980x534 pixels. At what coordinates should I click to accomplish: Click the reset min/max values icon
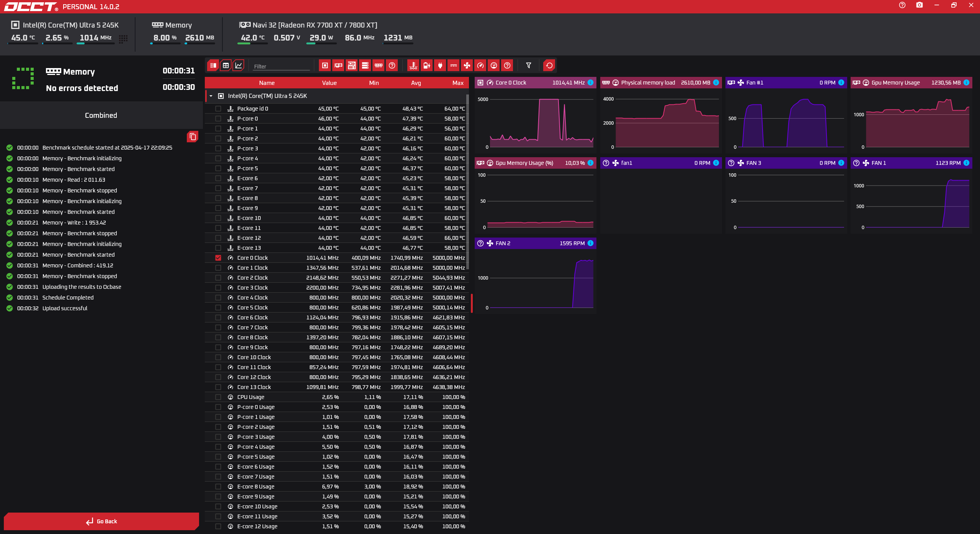tap(549, 65)
